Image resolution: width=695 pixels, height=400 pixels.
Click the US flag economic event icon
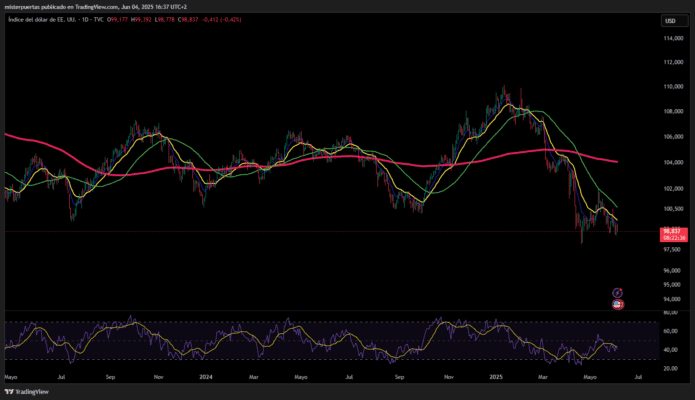click(617, 303)
